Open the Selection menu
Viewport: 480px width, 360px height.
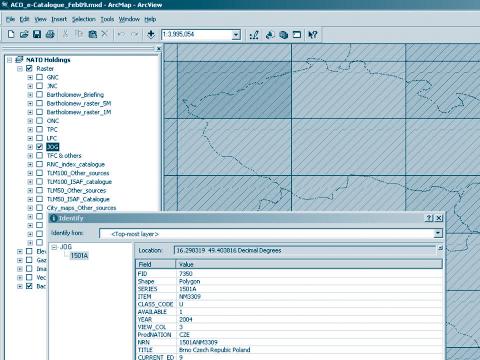tap(84, 19)
